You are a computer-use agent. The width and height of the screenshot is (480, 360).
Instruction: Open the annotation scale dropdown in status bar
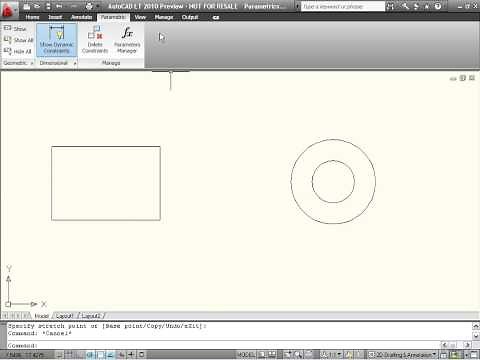[332, 354]
